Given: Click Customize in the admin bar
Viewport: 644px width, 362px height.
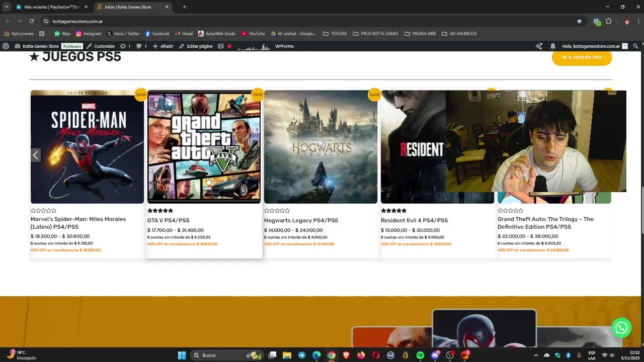Looking at the screenshot, I should (101, 46).
